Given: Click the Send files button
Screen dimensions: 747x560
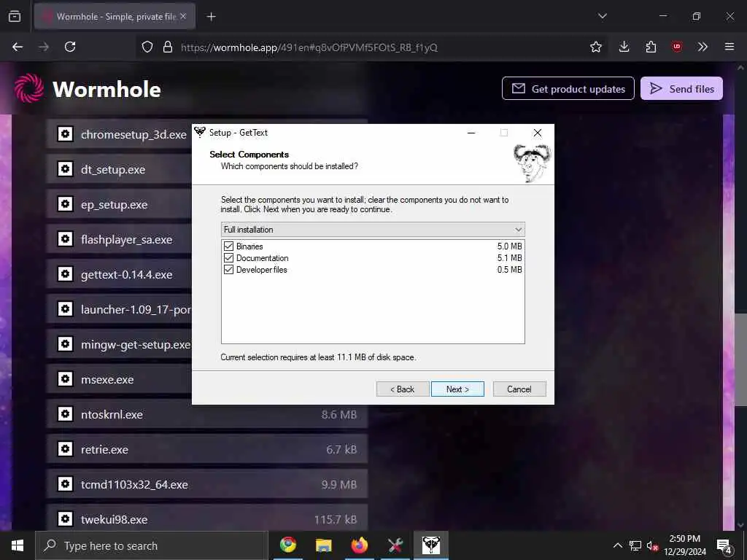Looking at the screenshot, I should 682,88.
